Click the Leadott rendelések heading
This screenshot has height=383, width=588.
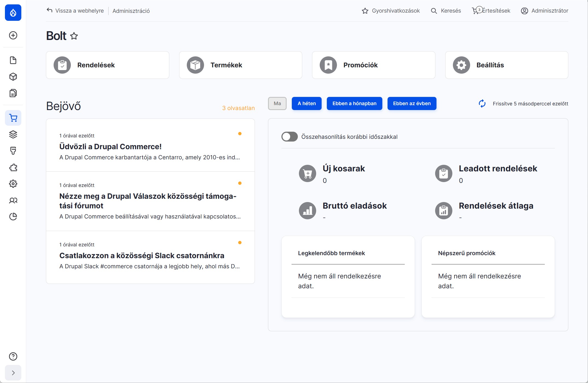click(x=498, y=168)
